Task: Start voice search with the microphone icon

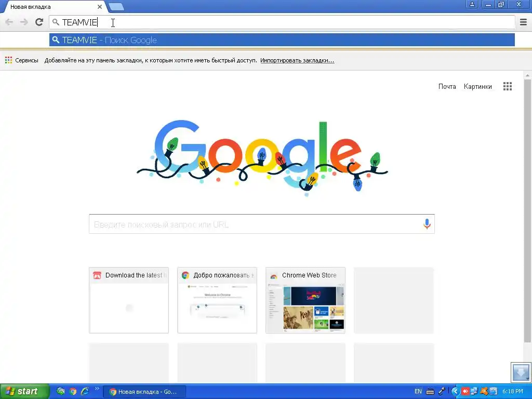Action: click(x=427, y=224)
